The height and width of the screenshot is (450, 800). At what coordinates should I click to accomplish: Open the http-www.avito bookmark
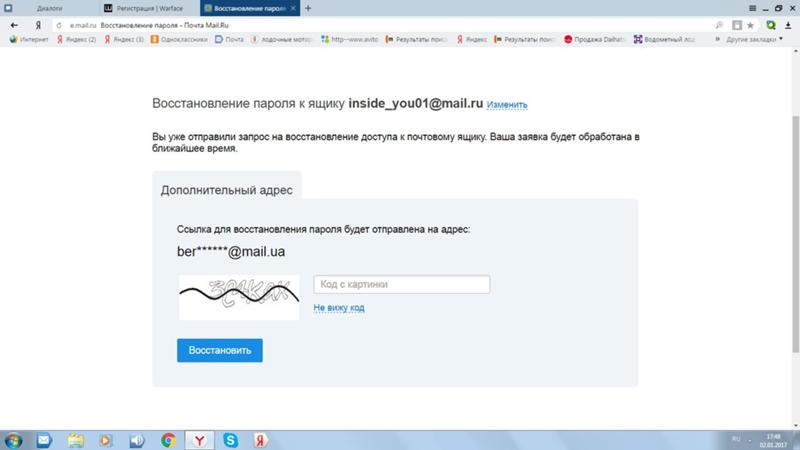pos(349,39)
